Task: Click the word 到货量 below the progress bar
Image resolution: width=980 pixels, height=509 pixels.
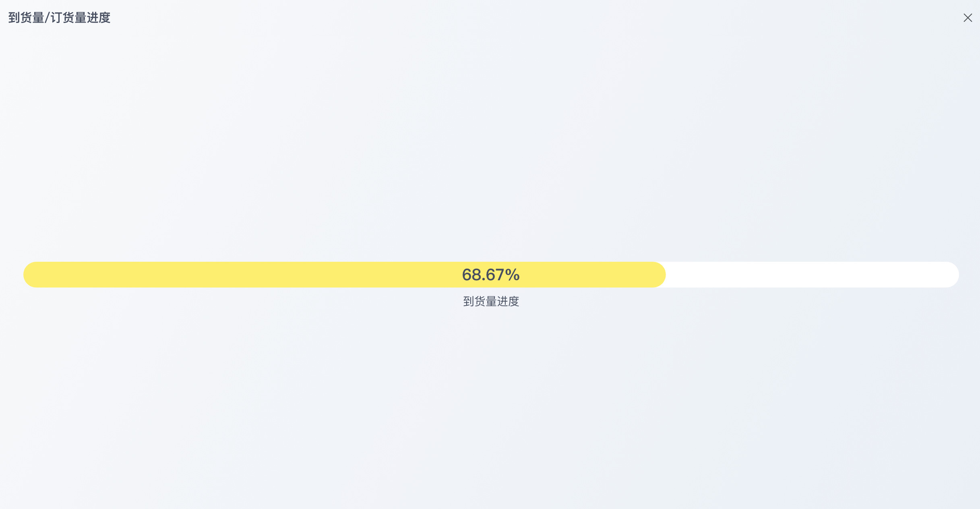Action: pos(480,301)
